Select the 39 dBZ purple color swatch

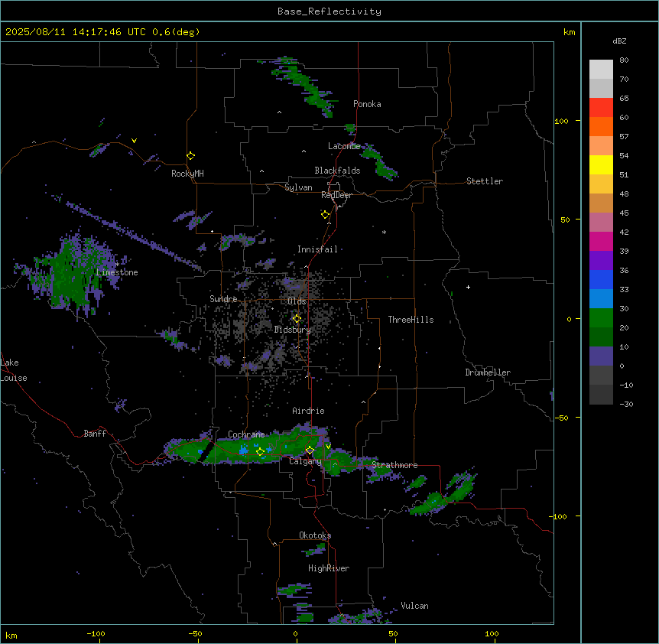[601, 261]
